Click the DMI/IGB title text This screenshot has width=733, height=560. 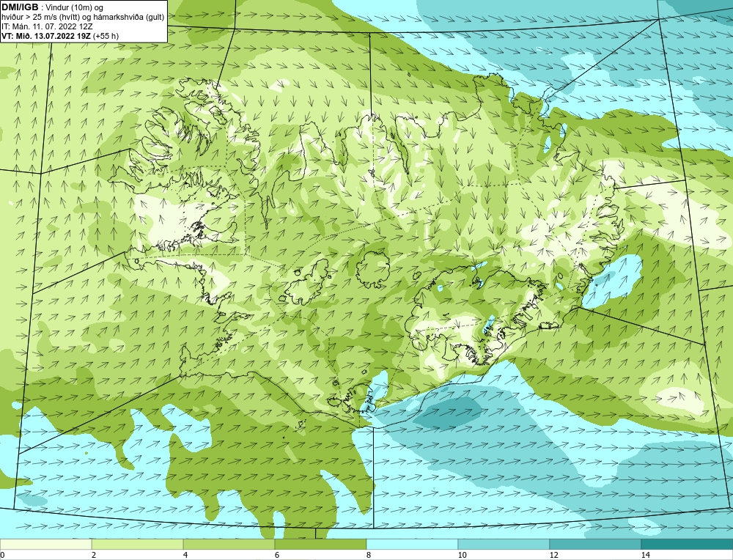[20, 7]
